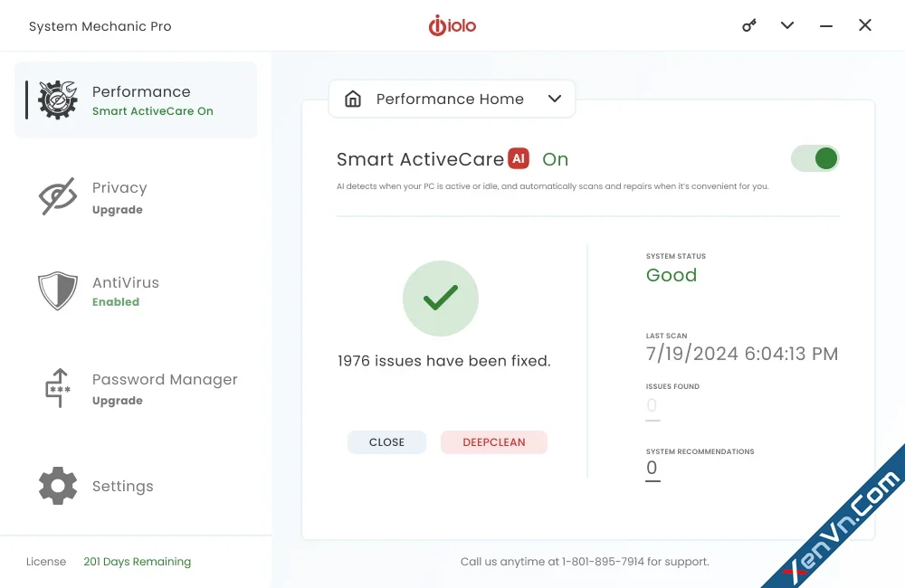This screenshot has height=588, width=905.
Task: Click the Privacy crossed-eye icon
Action: coord(58,196)
